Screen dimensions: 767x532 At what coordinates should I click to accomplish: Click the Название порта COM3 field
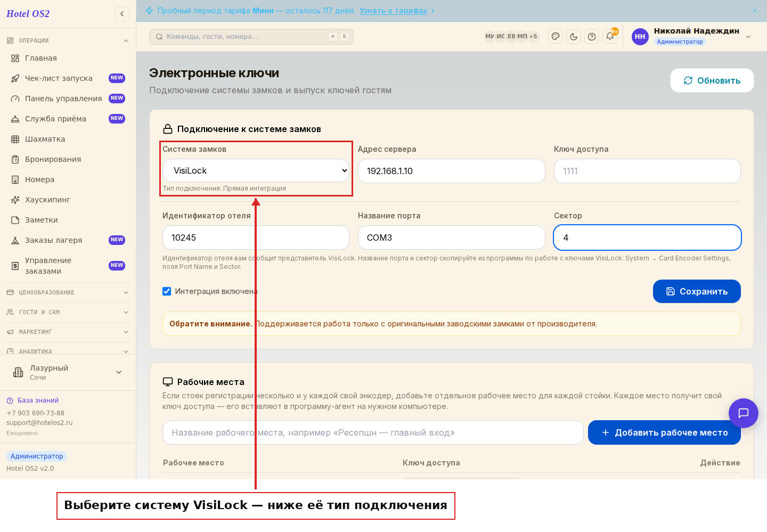(x=452, y=238)
